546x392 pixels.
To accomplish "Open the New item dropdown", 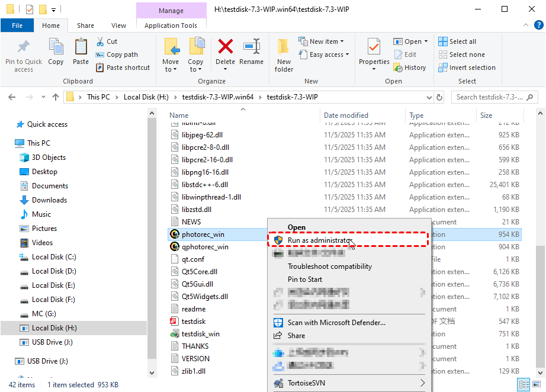I will coord(326,41).
